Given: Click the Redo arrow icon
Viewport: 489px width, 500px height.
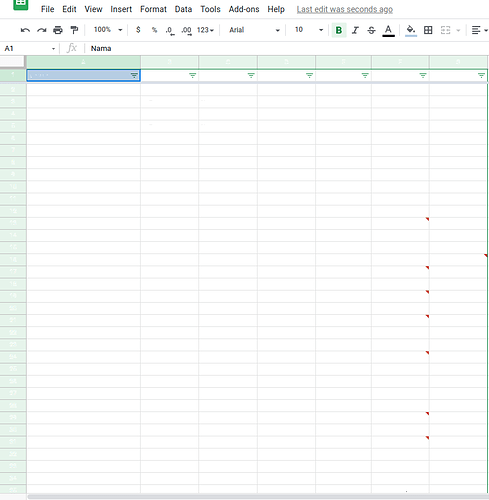Looking at the screenshot, I should click(x=42, y=30).
